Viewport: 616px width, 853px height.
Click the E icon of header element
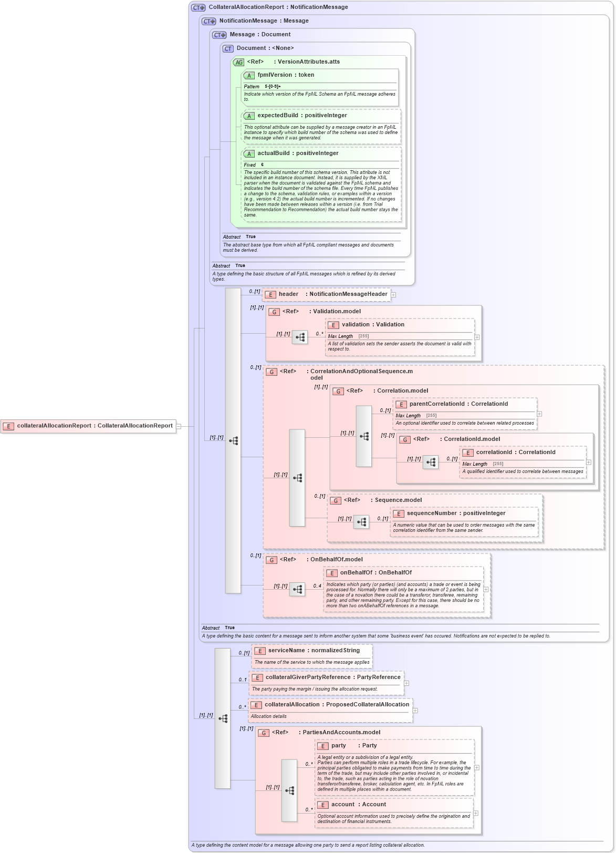(270, 295)
